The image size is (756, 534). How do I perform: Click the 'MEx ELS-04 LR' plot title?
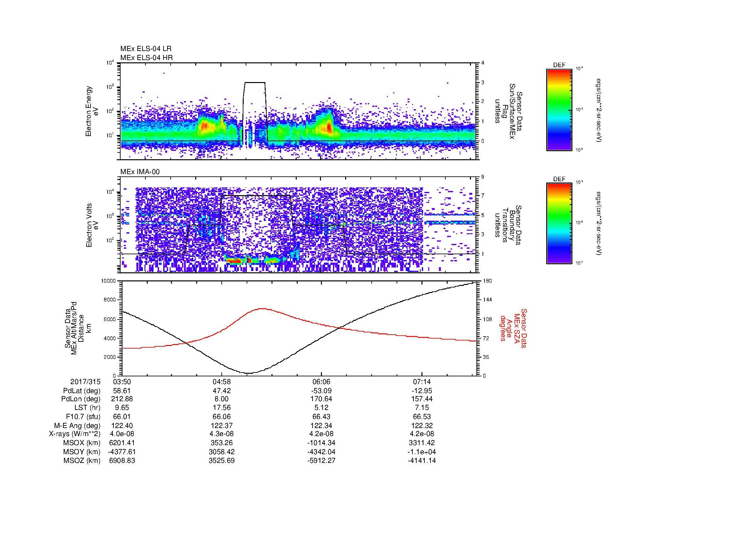coord(146,49)
